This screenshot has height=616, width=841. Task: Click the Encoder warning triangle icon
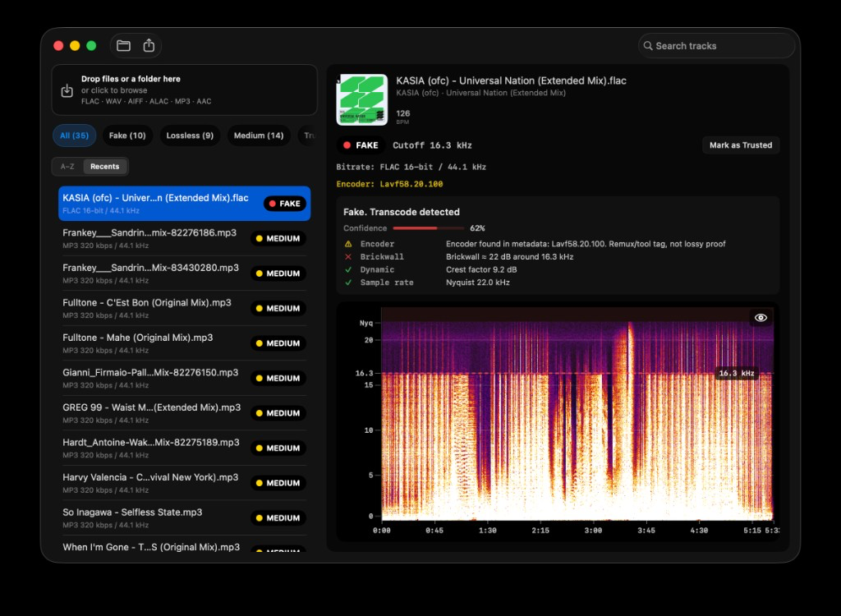click(348, 244)
